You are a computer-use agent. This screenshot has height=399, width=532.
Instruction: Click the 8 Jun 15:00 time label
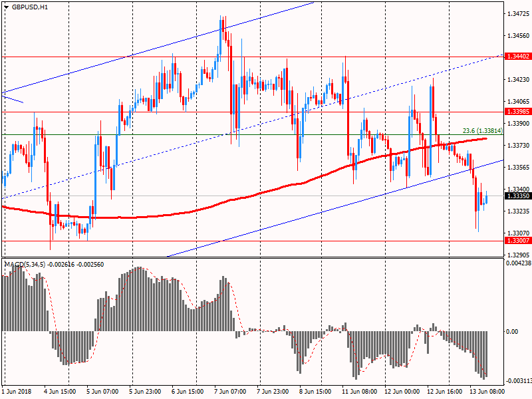pos(315,392)
